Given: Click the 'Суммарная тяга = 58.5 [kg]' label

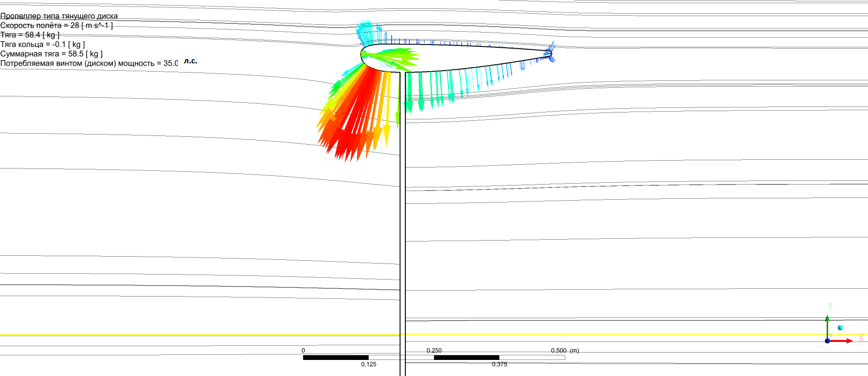Looking at the screenshot, I should pyautogui.click(x=51, y=54).
